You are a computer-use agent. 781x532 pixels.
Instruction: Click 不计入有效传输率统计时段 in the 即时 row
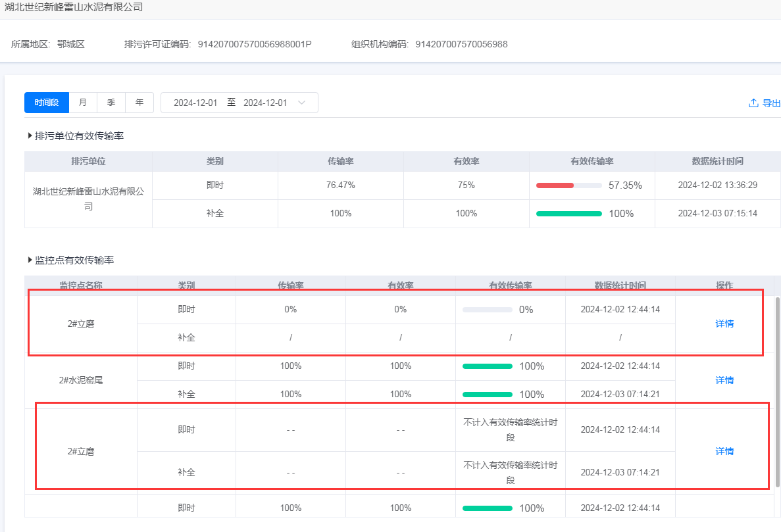510,430
